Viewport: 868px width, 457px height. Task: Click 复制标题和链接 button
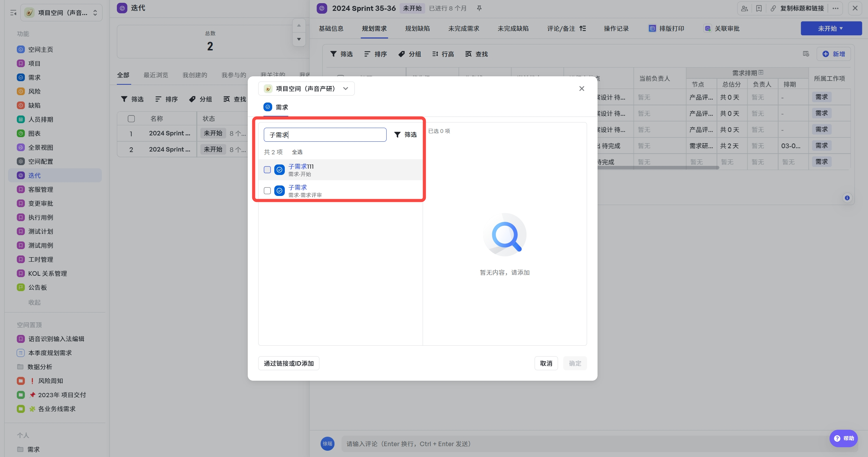pos(797,8)
